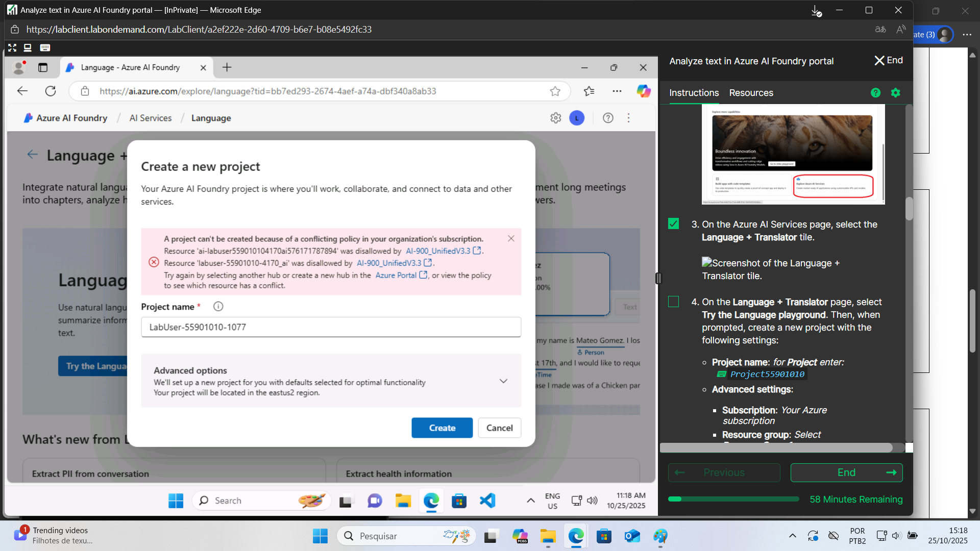Open the host Windows Start menu
Viewport: 980px width, 551px height.
[x=320, y=536]
